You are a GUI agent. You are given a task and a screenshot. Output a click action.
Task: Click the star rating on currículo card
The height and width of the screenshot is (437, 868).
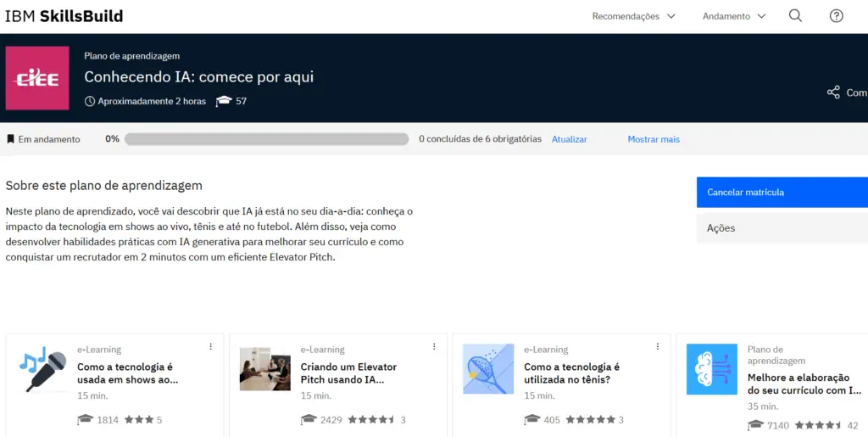819,425
